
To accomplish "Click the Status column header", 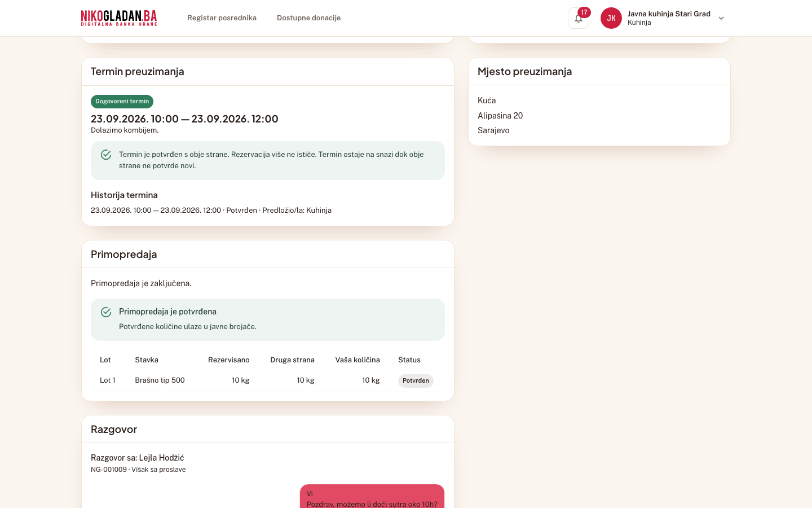I will pos(409,360).
